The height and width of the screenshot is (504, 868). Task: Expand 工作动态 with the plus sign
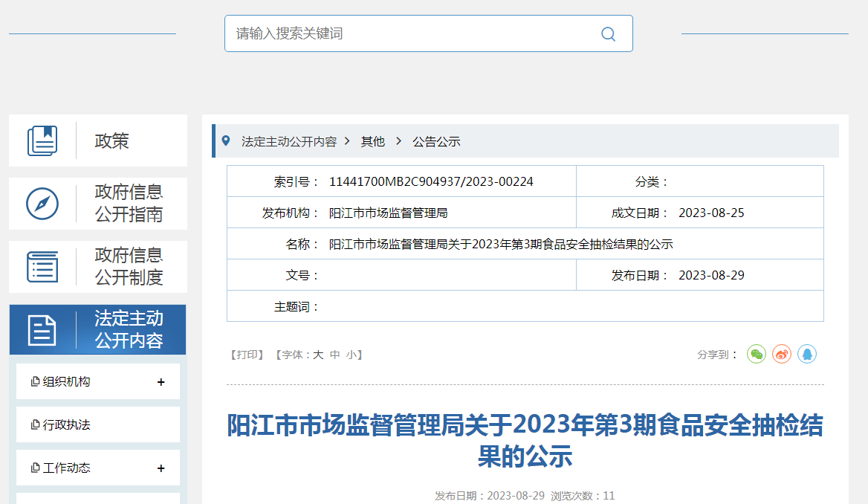coord(161,468)
